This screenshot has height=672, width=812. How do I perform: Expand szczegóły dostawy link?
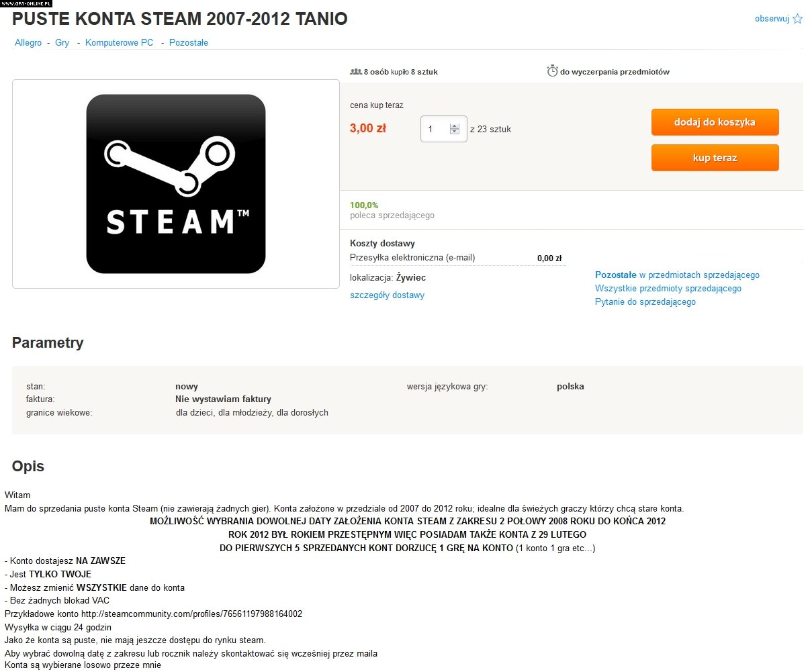387,295
